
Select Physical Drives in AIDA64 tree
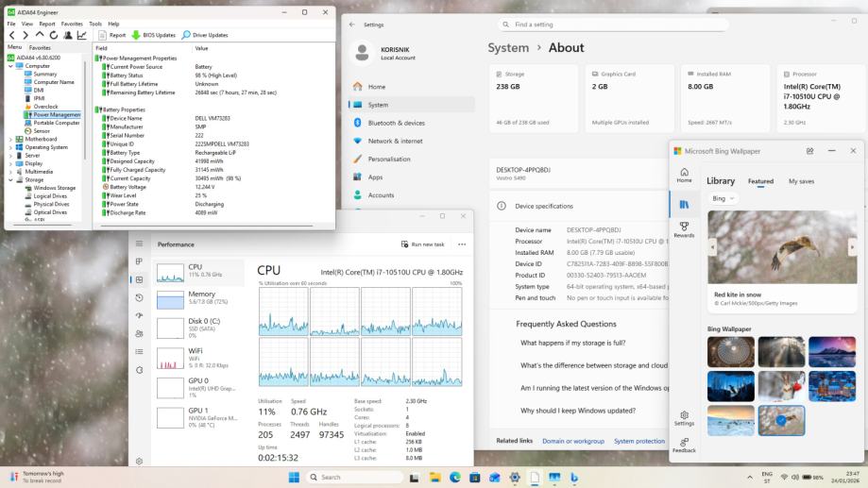[x=50, y=204]
